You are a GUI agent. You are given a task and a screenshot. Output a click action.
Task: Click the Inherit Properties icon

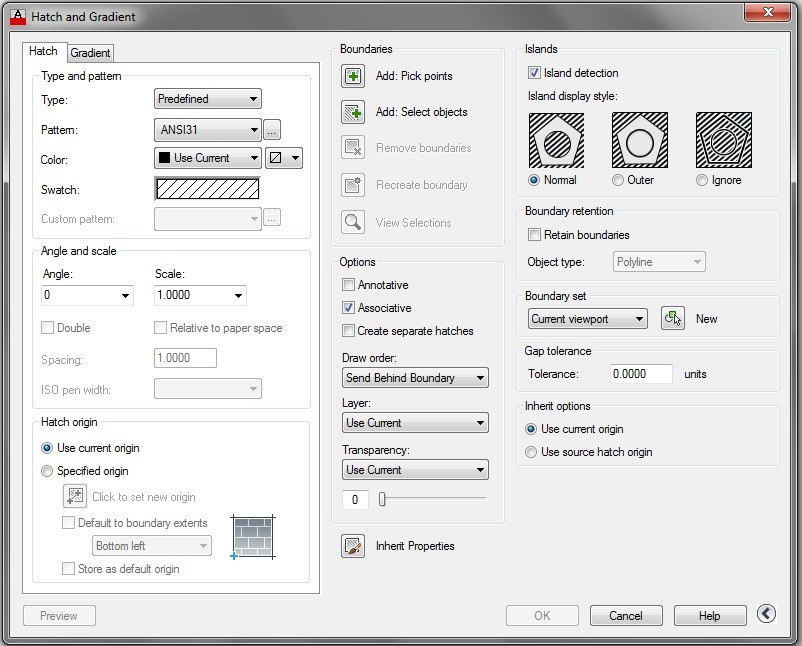(352, 546)
